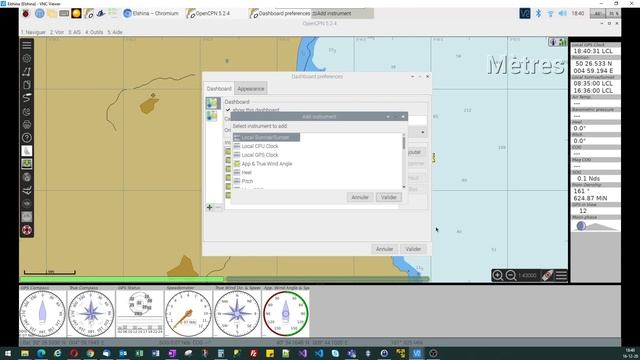This screenshot has height=360, width=640.
Task: Click Valider in Dashboard preferences
Action: pyautogui.click(x=413, y=249)
